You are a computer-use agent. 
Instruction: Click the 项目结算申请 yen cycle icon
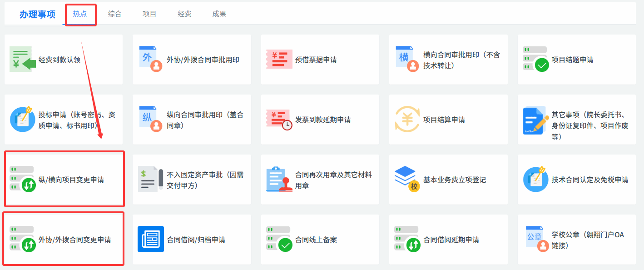pos(407,120)
